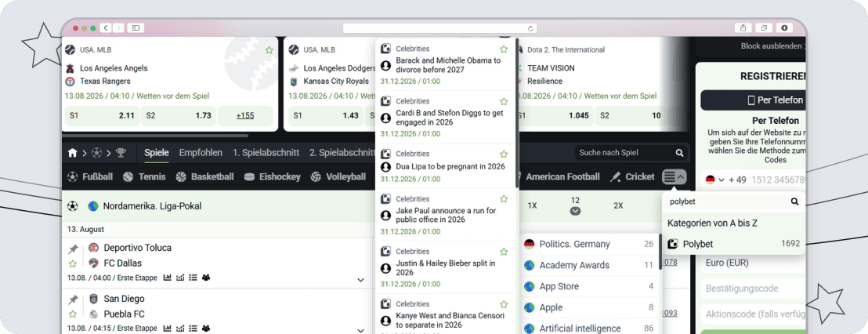
Task: Open the team lineup icon for San Diego match
Action: pos(206,328)
